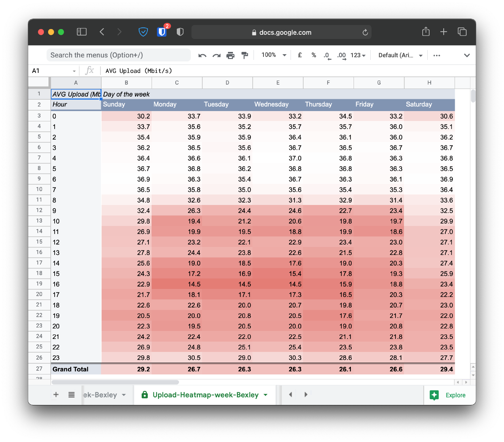Click the Bitwarden shield extension icon

point(162,32)
